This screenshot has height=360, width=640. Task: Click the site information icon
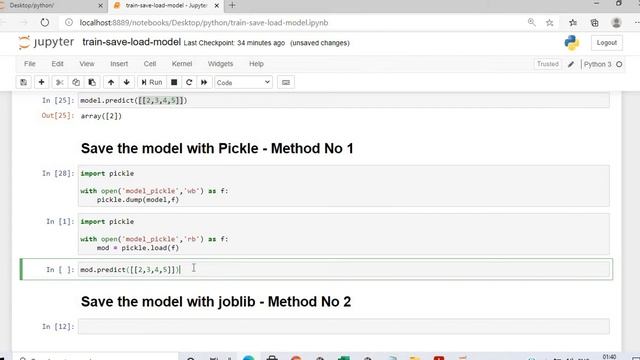[69, 23]
